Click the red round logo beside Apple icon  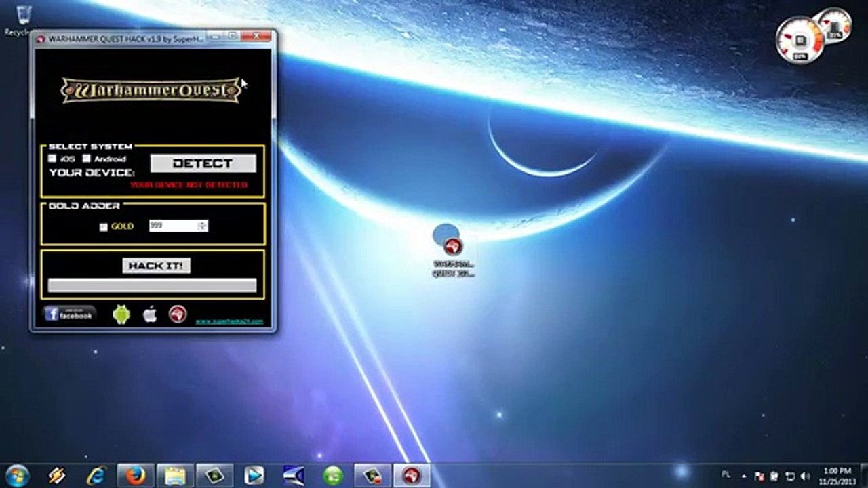(178, 314)
